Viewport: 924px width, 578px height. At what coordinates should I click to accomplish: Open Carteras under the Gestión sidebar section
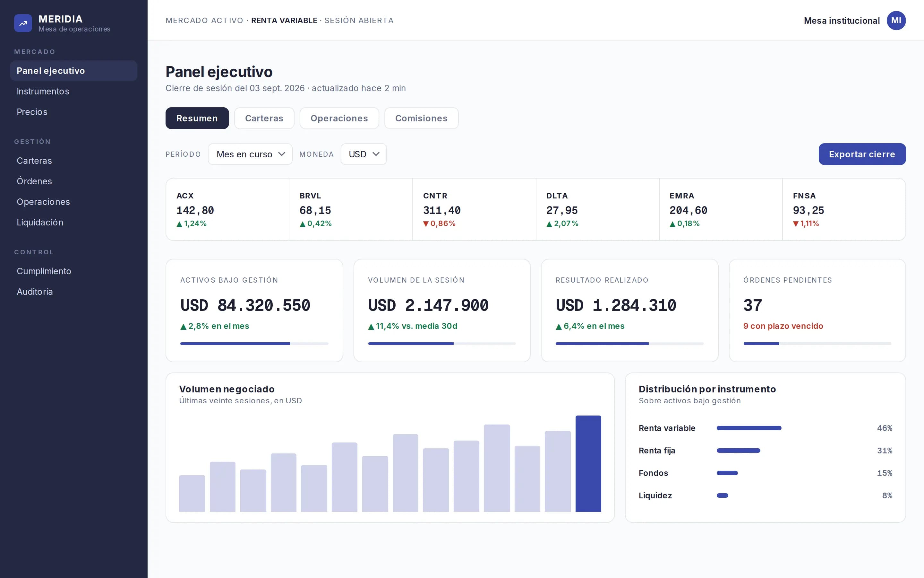[x=74, y=161]
